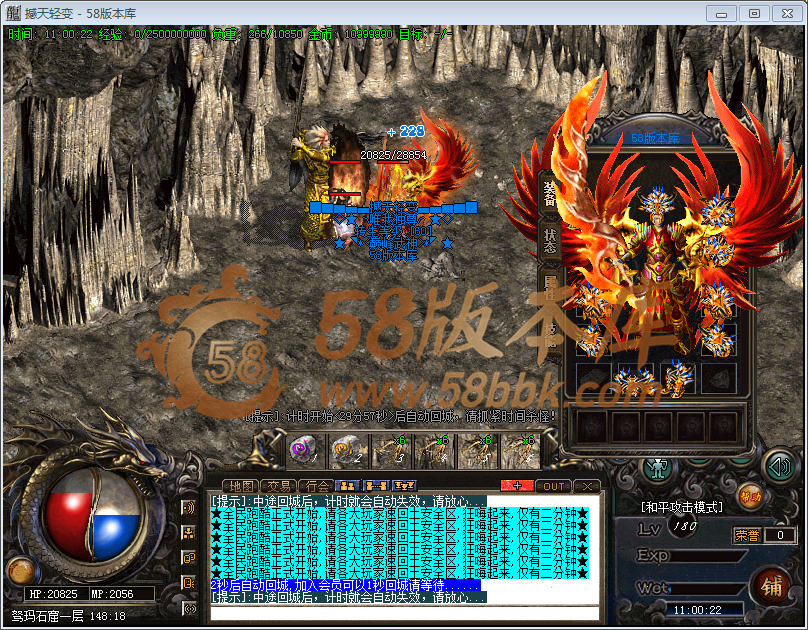This screenshot has height=630, width=808.
Task: Click the 负重: 266/10850 status text
Action: 257,35
